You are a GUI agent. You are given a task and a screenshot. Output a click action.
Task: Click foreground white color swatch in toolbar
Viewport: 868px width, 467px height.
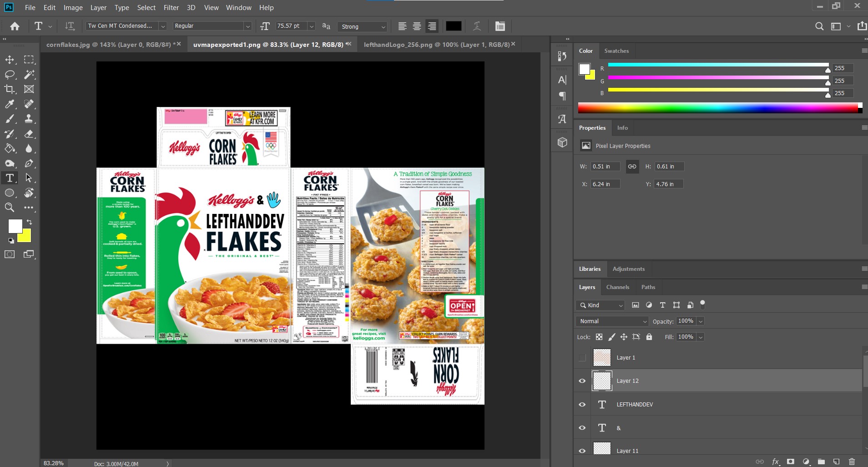(x=15, y=226)
